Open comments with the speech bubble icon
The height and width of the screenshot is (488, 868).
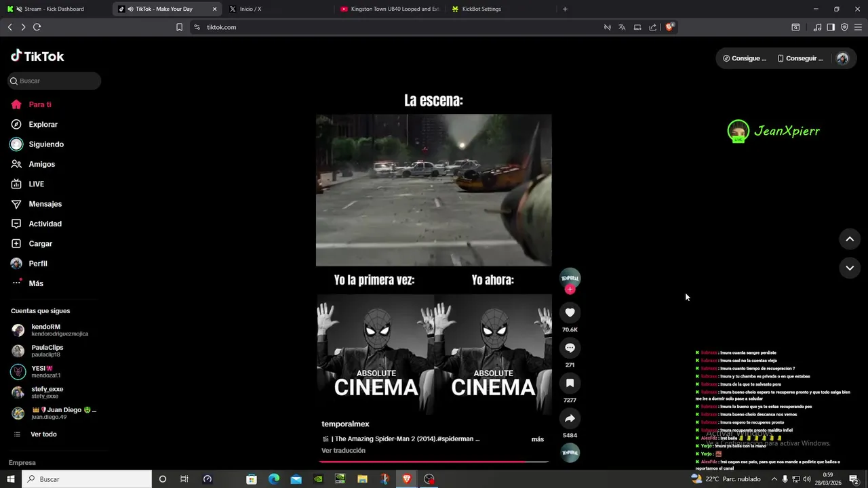coord(570,348)
